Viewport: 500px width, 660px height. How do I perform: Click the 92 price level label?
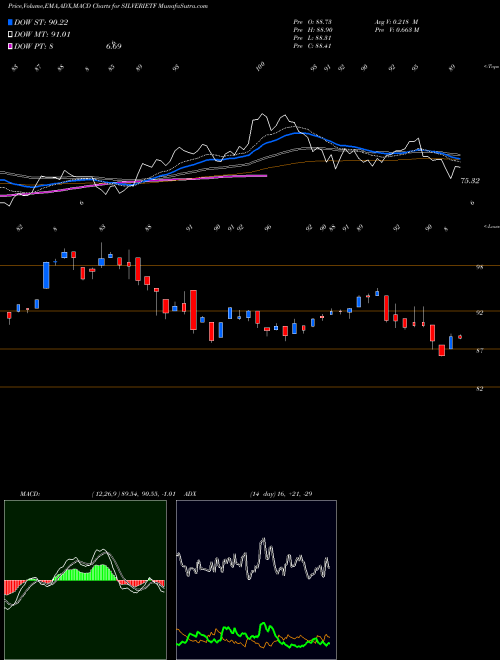479,313
